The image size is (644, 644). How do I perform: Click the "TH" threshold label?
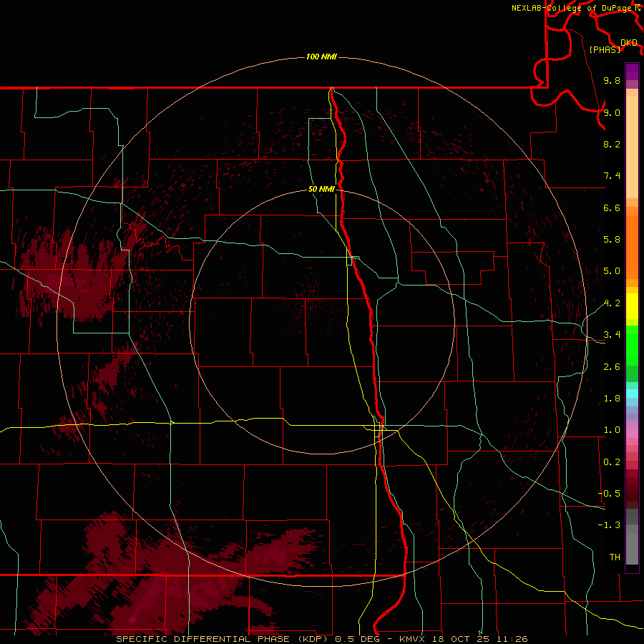click(x=615, y=557)
